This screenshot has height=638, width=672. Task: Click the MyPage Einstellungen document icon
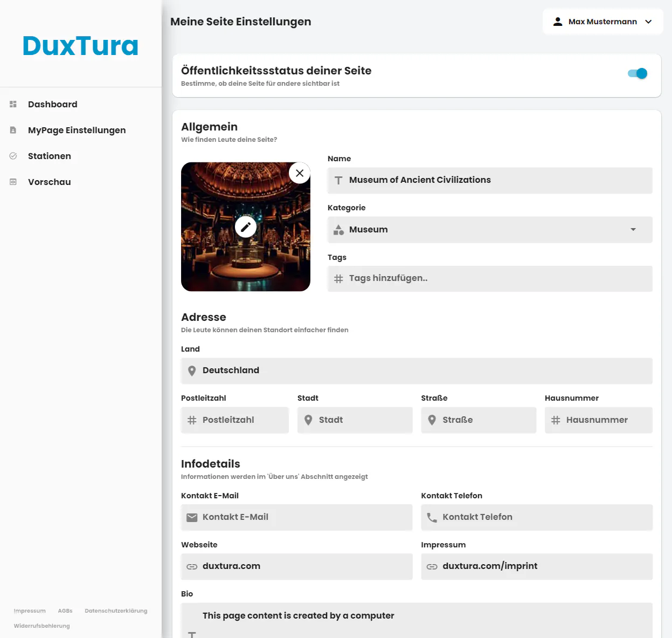(13, 130)
